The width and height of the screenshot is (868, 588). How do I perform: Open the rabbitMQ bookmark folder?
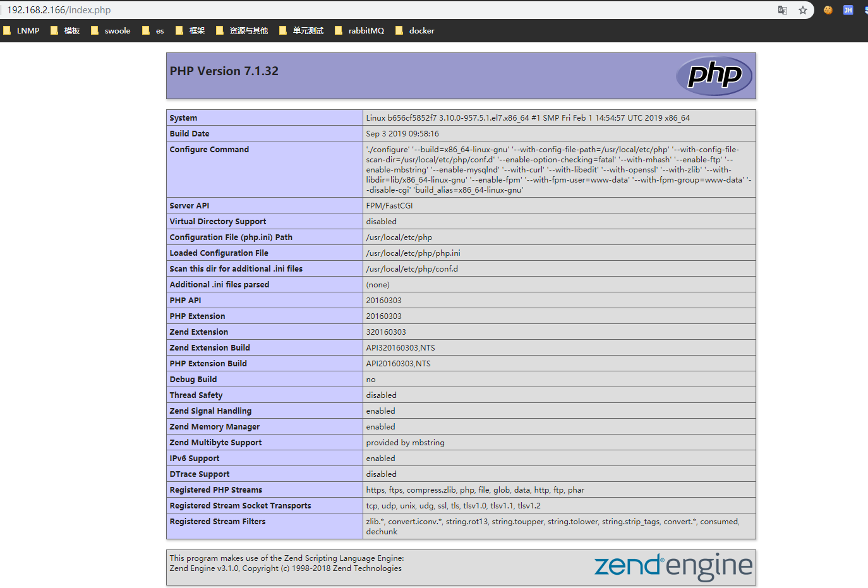359,30
